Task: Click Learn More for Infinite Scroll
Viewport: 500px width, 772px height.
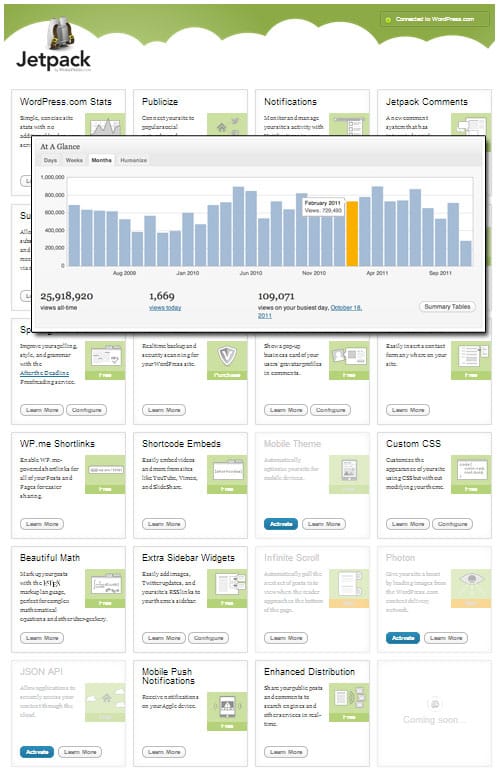Action: (x=286, y=638)
